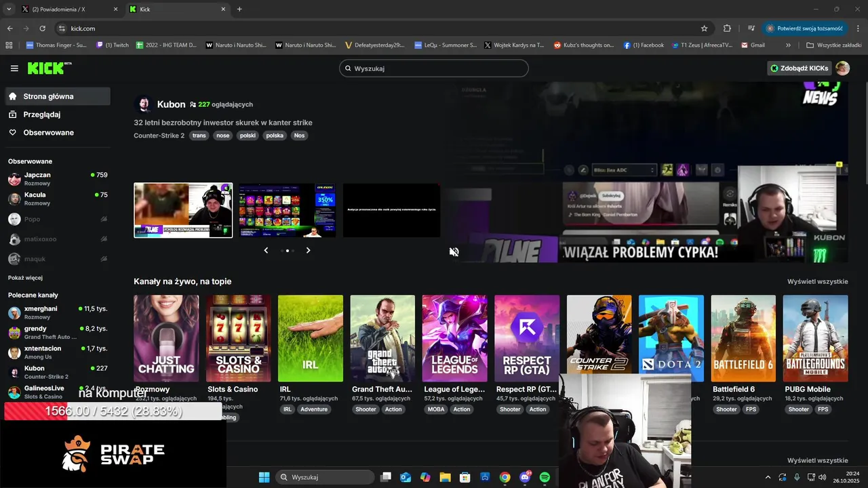Unmute the featured stream preview
Viewport: 868px width, 488px height.
click(x=454, y=251)
